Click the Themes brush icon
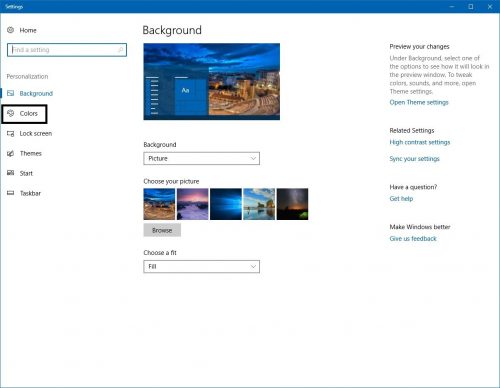The height and width of the screenshot is (388, 500). (x=11, y=153)
